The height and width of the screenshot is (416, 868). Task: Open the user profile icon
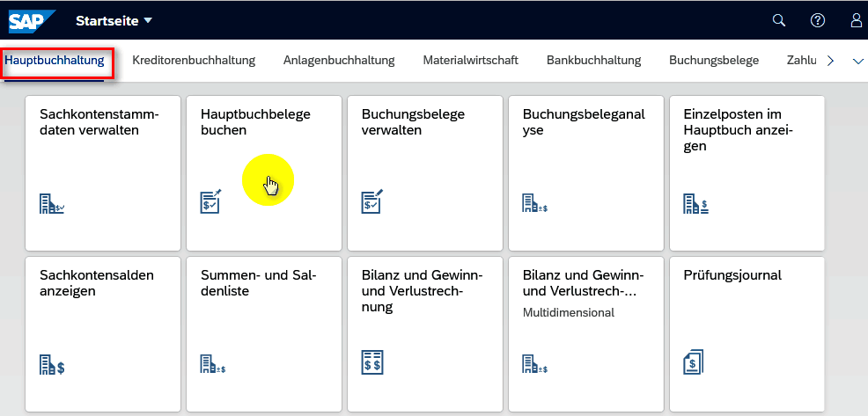(x=857, y=20)
